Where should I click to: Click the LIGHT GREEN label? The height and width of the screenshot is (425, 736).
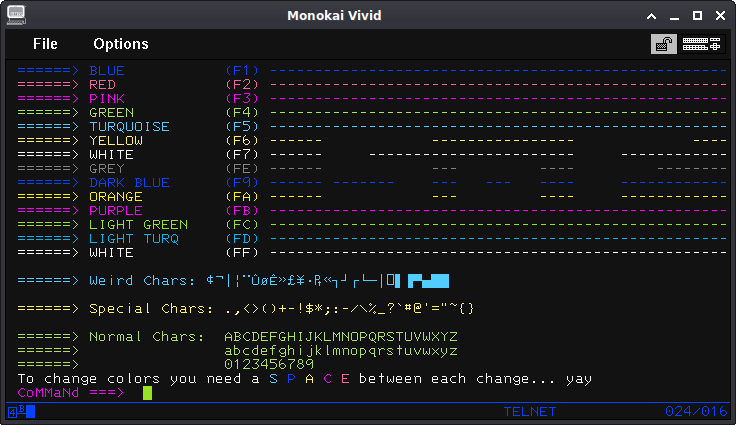click(x=138, y=225)
